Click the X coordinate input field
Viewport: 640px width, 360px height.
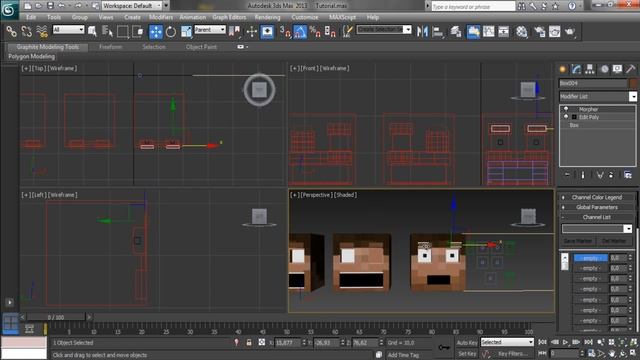coord(287,342)
